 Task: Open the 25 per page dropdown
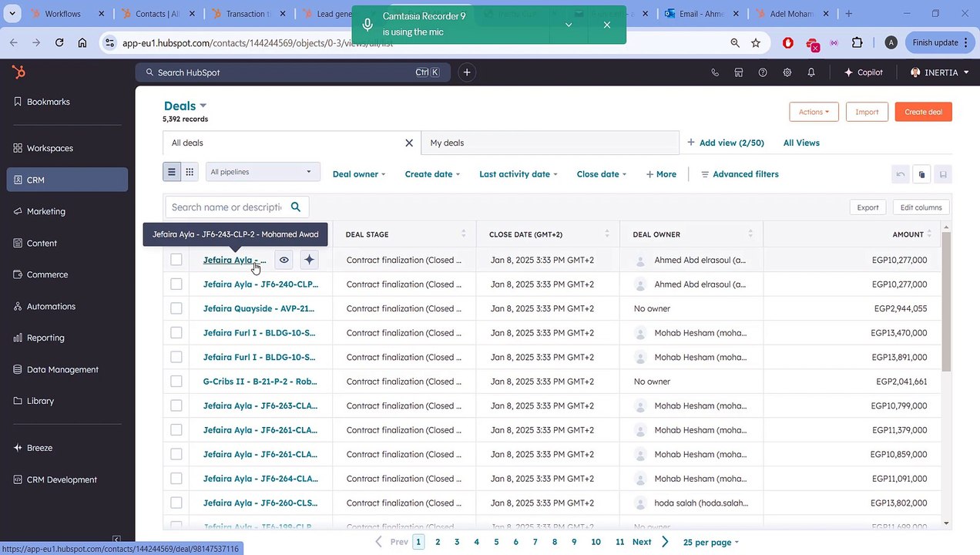tap(710, 542)
